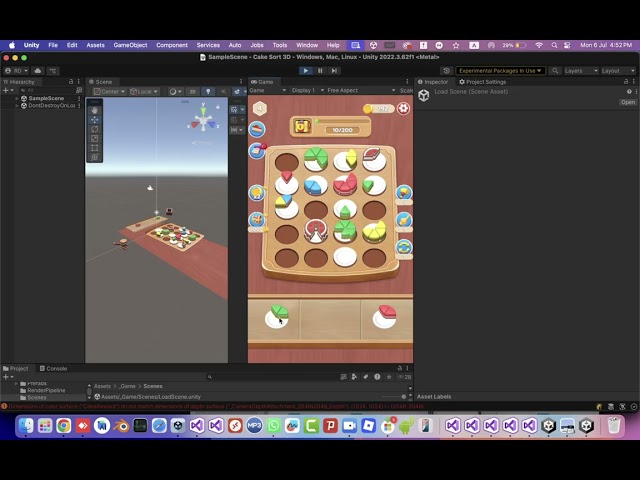Click the refresh booster button in game

(x=404, y=247)
